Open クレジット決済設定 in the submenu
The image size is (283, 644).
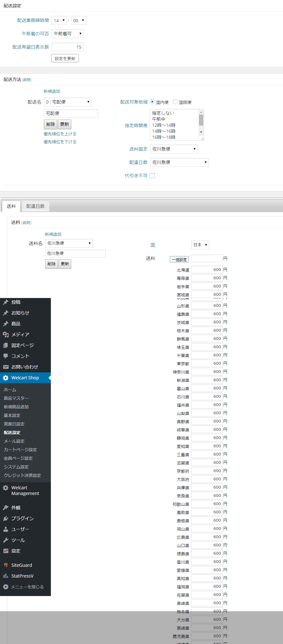click(22, 475)
